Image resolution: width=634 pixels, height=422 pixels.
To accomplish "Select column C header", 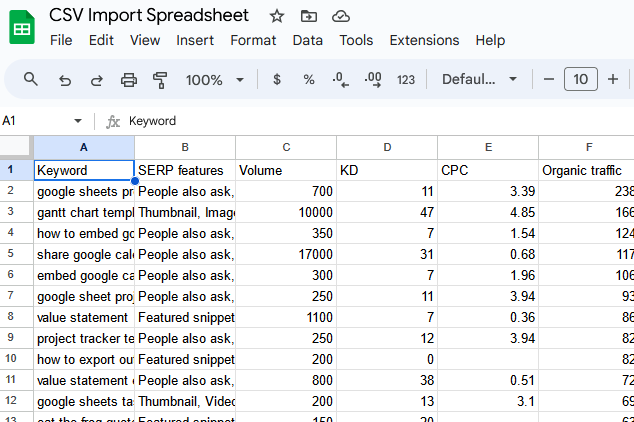I will [286, 147].
